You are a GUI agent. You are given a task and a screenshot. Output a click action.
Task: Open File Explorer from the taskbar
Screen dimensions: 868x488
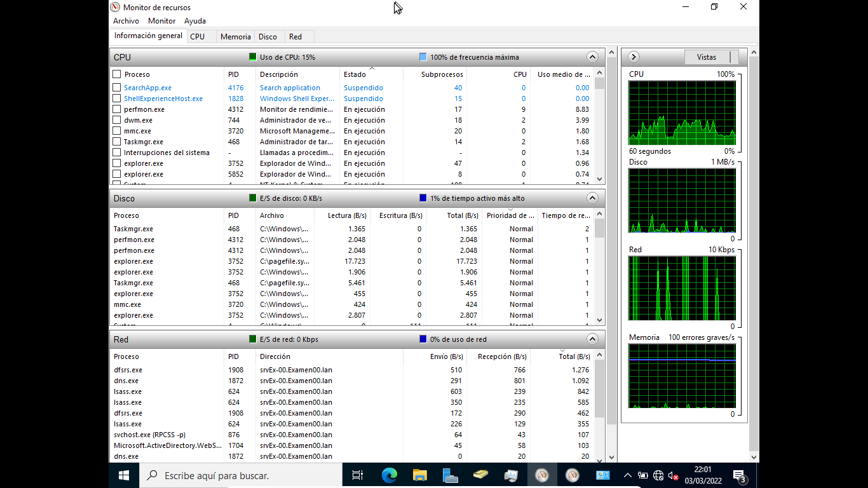419,475
